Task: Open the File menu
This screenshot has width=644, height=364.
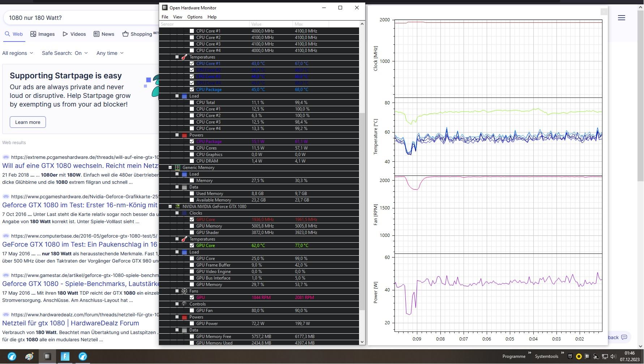Action: [165, 17]
